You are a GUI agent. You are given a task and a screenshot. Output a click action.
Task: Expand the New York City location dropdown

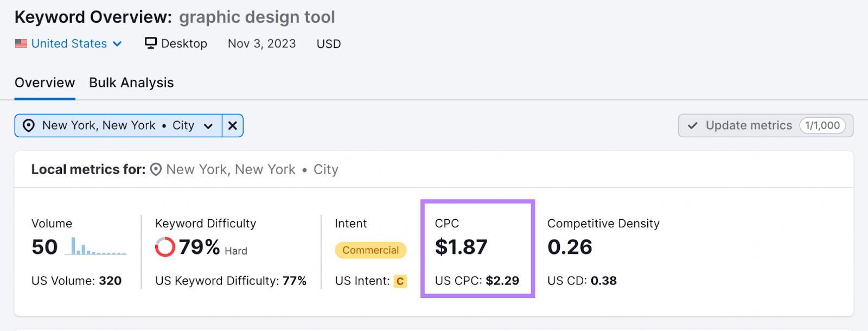(x=209, y=125)
